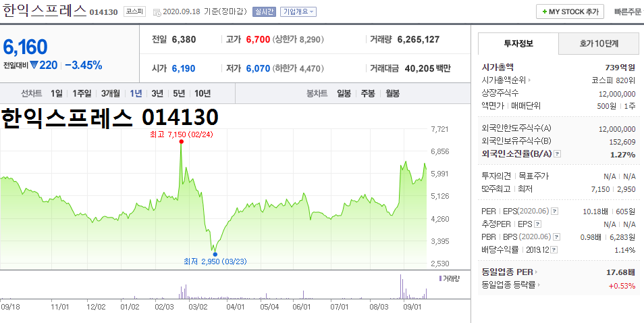Open the help icon next to 추정PER EPS

coord(537,224)
